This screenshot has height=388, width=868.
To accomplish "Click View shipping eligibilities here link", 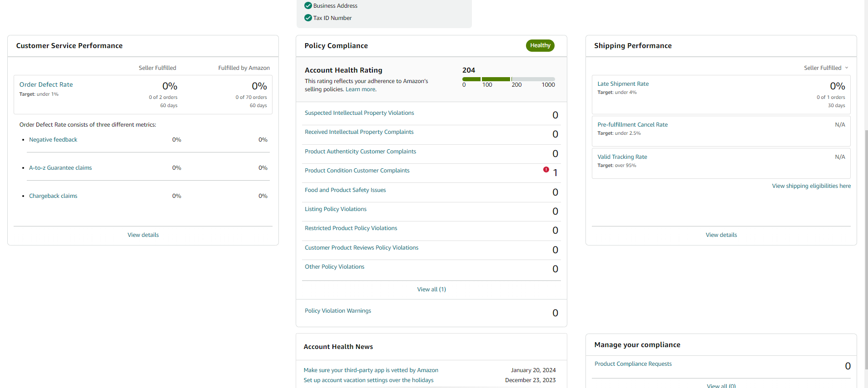I will pyautogui.click(x=811, y=186).
